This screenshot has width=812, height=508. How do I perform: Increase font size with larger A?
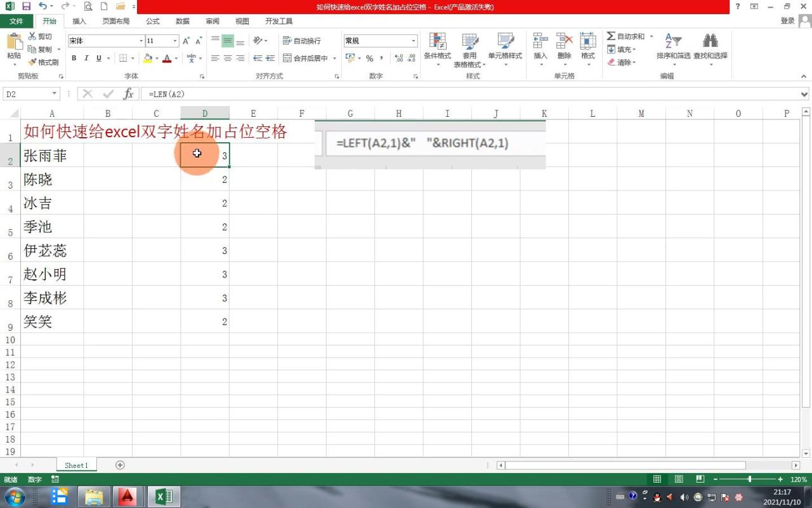tap(186, 41)
